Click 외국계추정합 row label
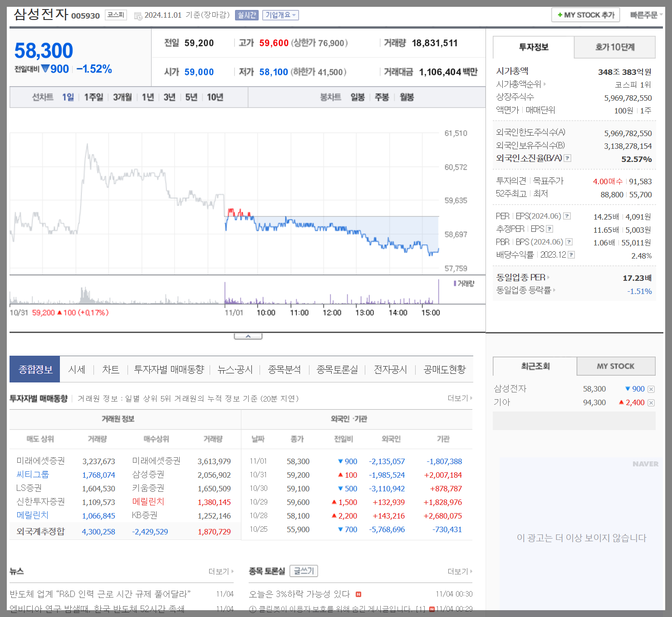 point(40,531)
